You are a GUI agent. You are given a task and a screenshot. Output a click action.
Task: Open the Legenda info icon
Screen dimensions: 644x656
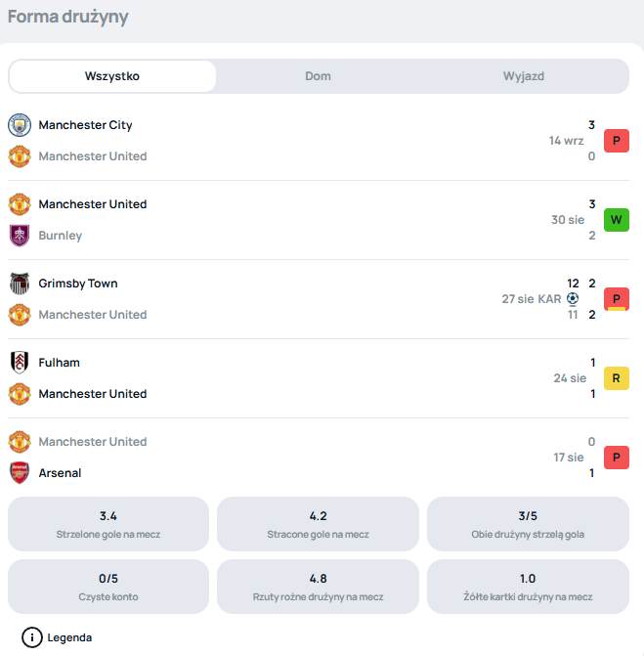coord(32,637)
